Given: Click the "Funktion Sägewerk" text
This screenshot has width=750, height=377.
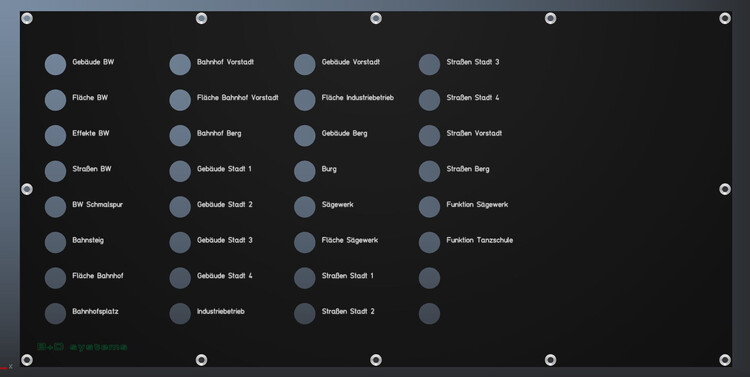Looking at the screenshot, I should [477, 204].
